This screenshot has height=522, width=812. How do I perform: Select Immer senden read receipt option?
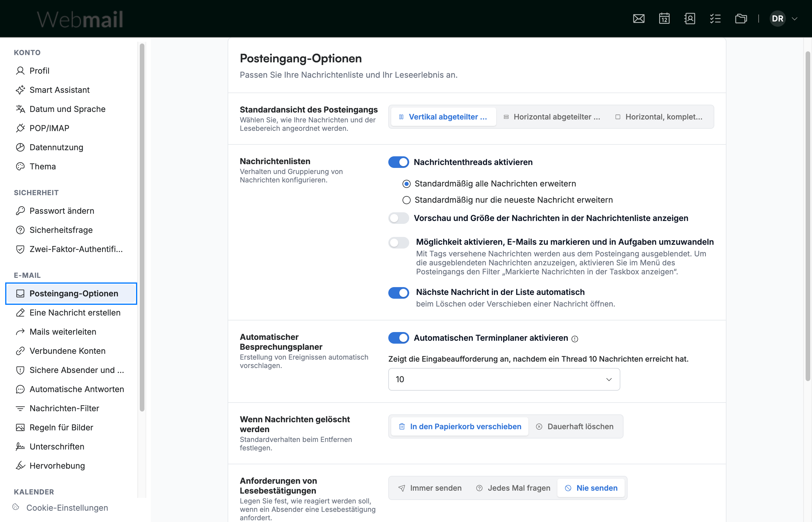[430, 488]
